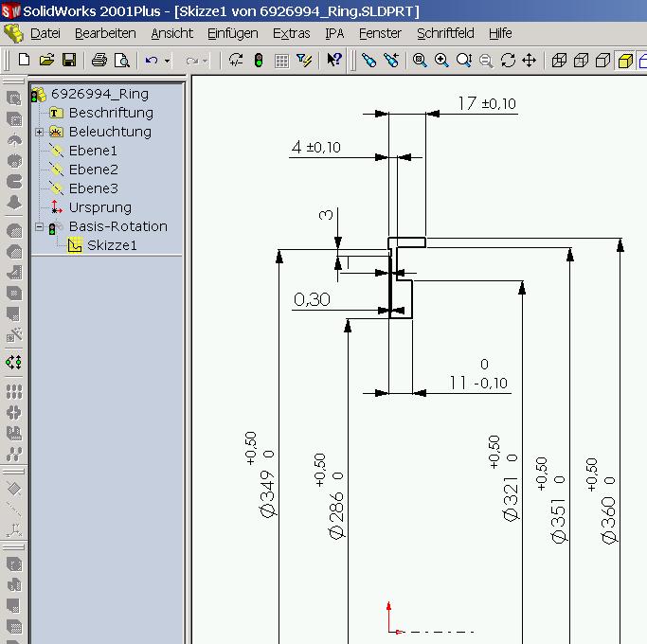Select the Beschriftung tree item
This screenshot has width=647, height=644.
coord(111,113)
